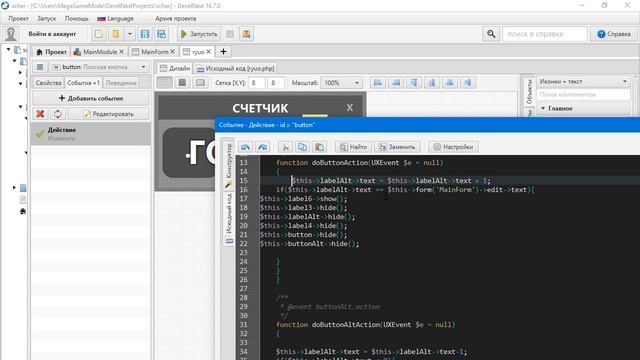The height and width of the screenshot is (360, 640).
Task: Open the Помощь menu
Action: point(76,18)
